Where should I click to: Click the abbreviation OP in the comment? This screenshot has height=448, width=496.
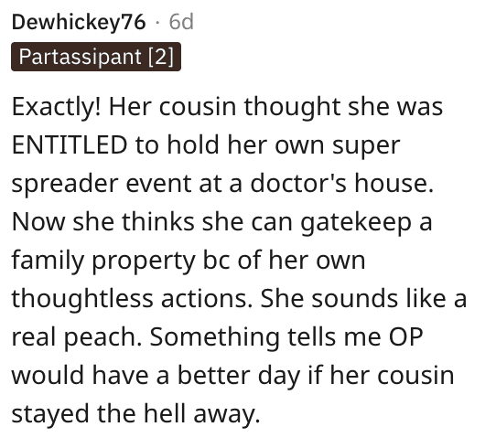pyautogui.click(x=405, y=337)
